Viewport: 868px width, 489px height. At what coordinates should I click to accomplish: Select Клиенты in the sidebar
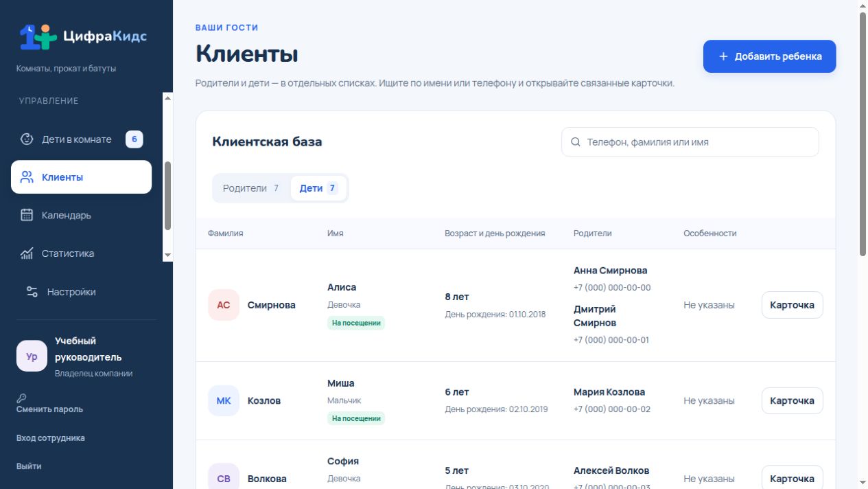[x=81, y=177]
